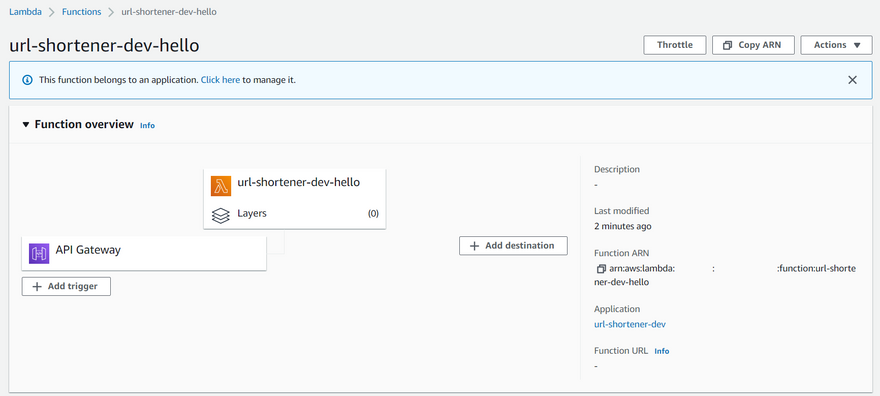Image resolution: width=880 pixels, height=396 pixels.
Task: Select the API Gateway trigger box
Action: click(144, 253)
